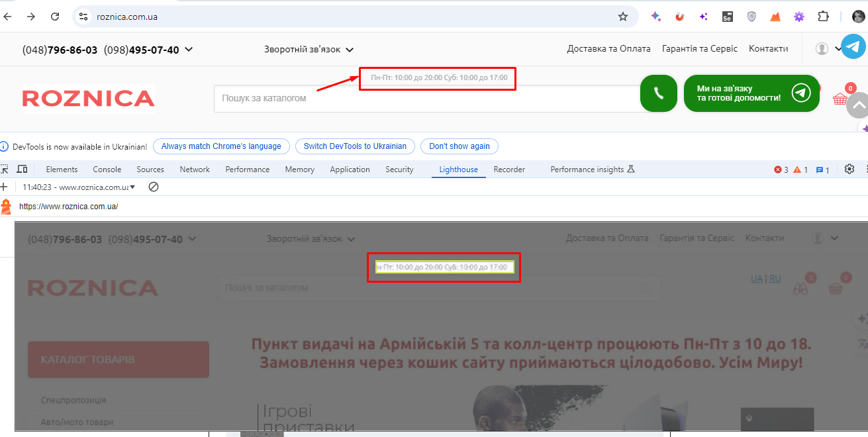
Task: Click the green phone call button
Action: click(658, 93)
